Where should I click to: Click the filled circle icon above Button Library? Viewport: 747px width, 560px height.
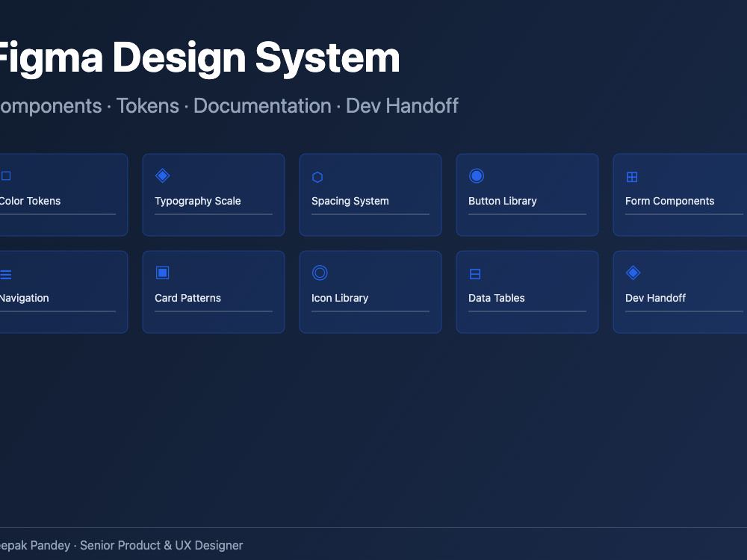click(x=477, y=175)
